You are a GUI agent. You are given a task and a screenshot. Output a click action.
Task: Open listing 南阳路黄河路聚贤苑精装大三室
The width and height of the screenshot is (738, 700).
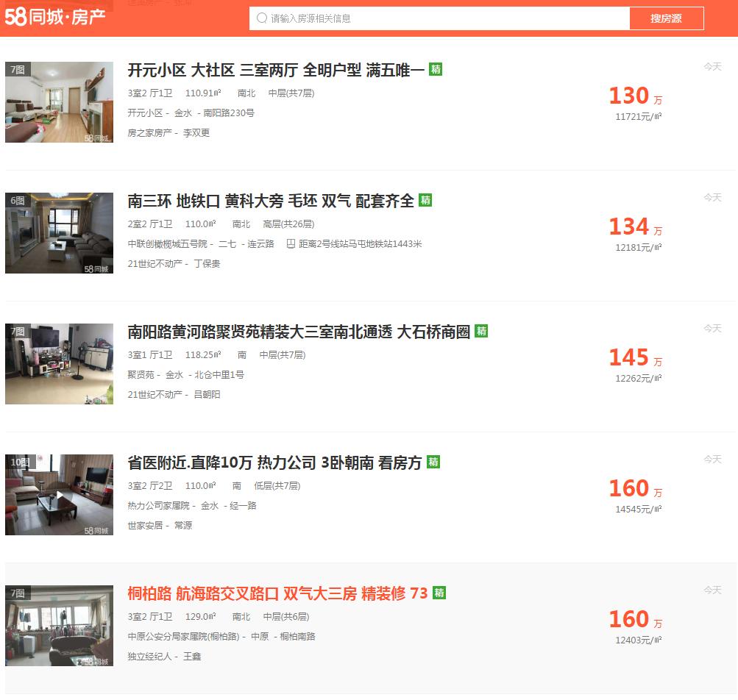[x=299, y=332]
